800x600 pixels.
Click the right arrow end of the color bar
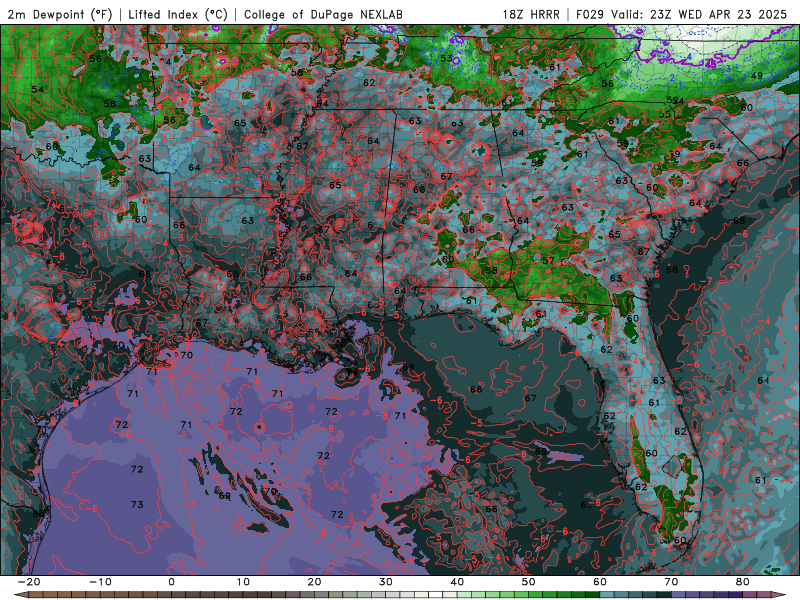pyautogui.click(x=781, y=595)
